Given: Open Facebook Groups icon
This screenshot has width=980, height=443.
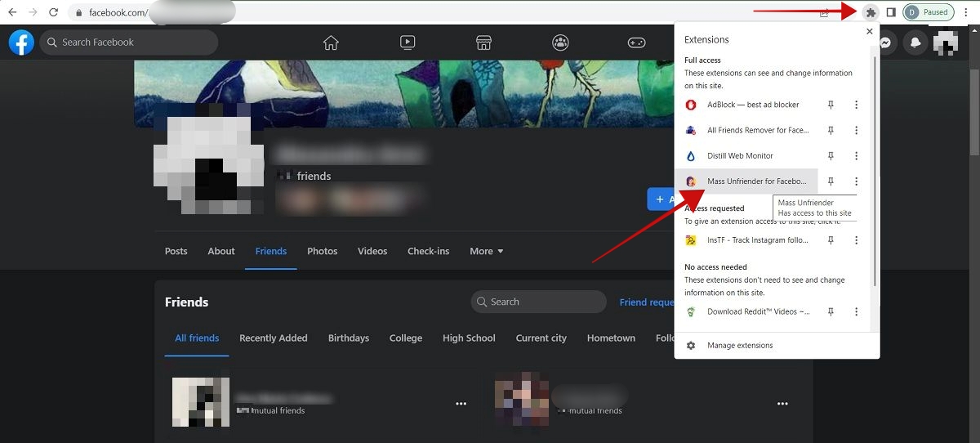Looking at the screenshot, I should (x=560, y=43).
